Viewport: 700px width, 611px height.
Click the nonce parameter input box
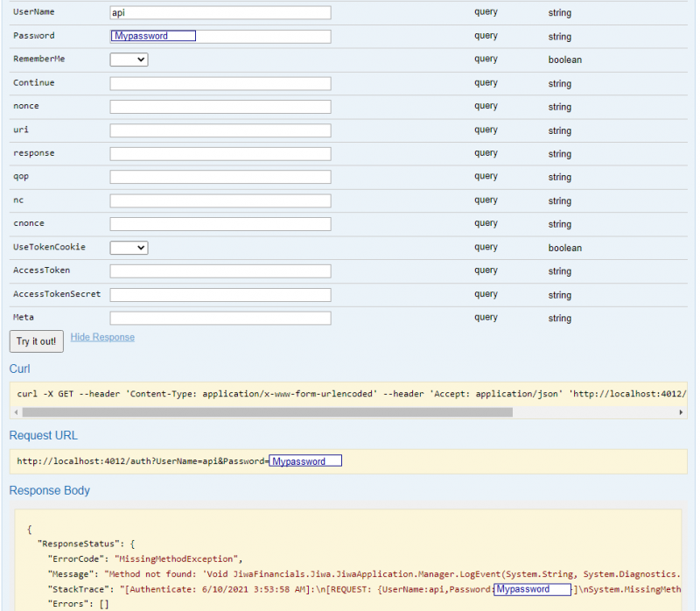pos(219,106)
